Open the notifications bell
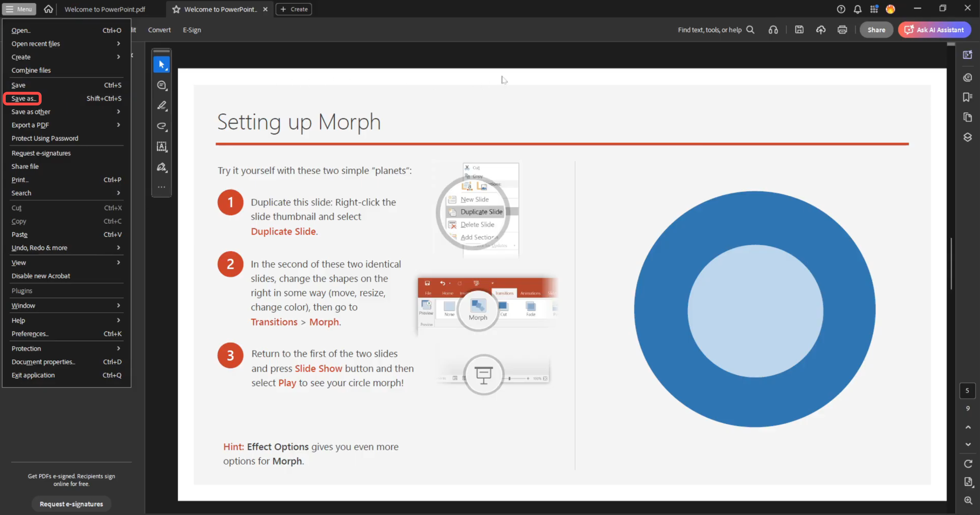 point(857,9)
